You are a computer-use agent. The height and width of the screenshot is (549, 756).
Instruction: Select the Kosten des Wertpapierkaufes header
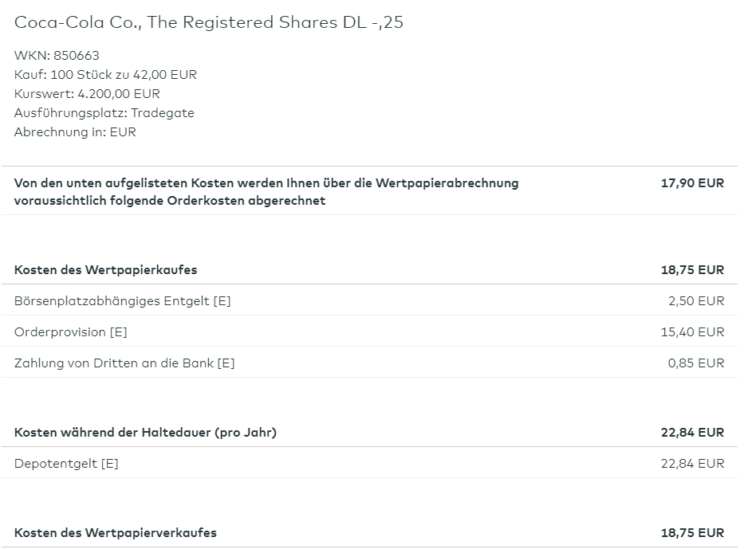click(x=105, y=270)
